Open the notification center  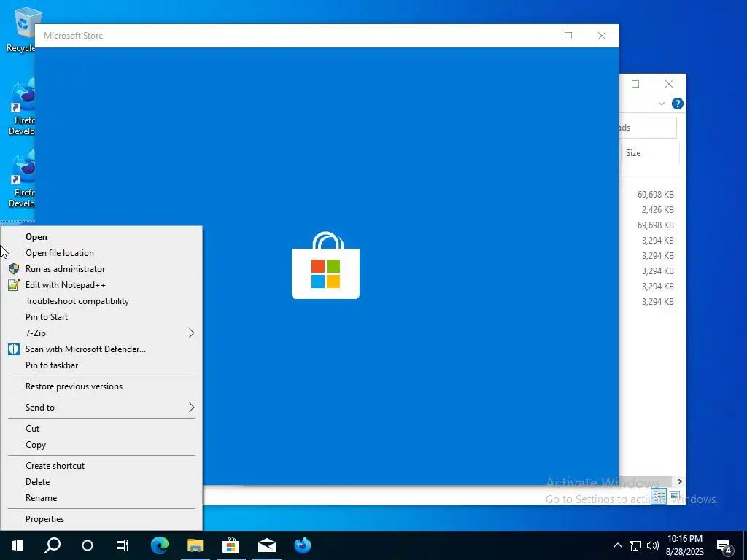coord(724,545)
